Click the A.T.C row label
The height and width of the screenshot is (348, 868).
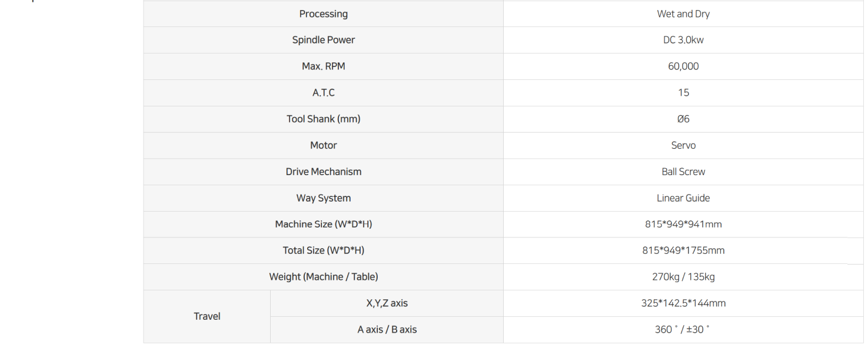tap(323, 93)
